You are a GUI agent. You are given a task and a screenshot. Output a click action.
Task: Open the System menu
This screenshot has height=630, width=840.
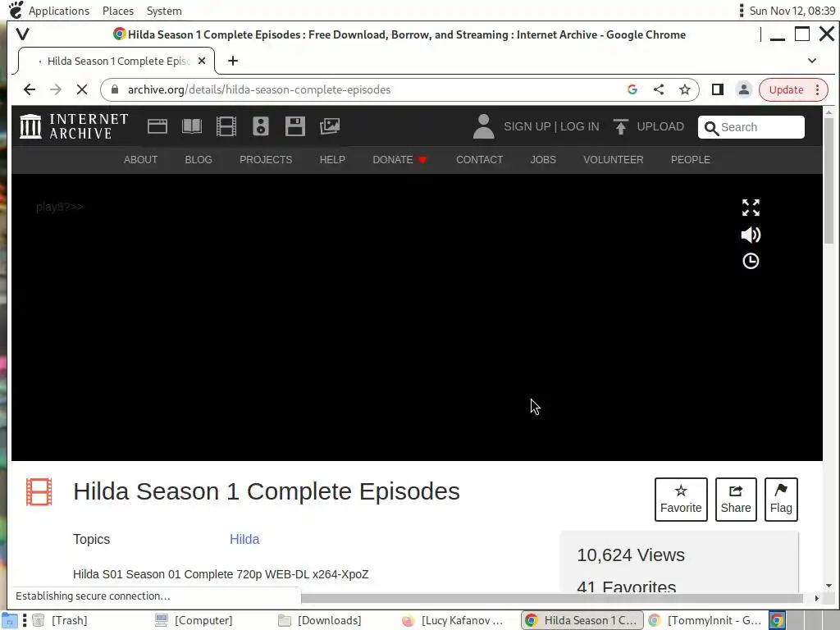[x=164, y=11]
